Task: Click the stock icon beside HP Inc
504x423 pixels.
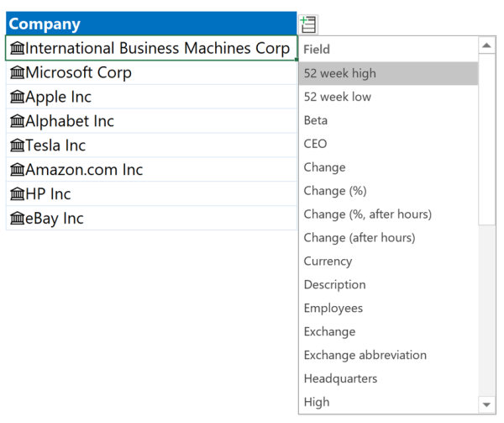Action: (17, 195)
